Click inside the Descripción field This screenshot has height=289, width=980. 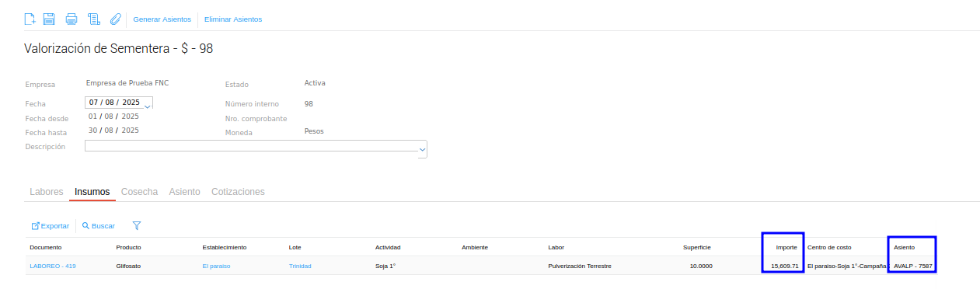[251, 146]
